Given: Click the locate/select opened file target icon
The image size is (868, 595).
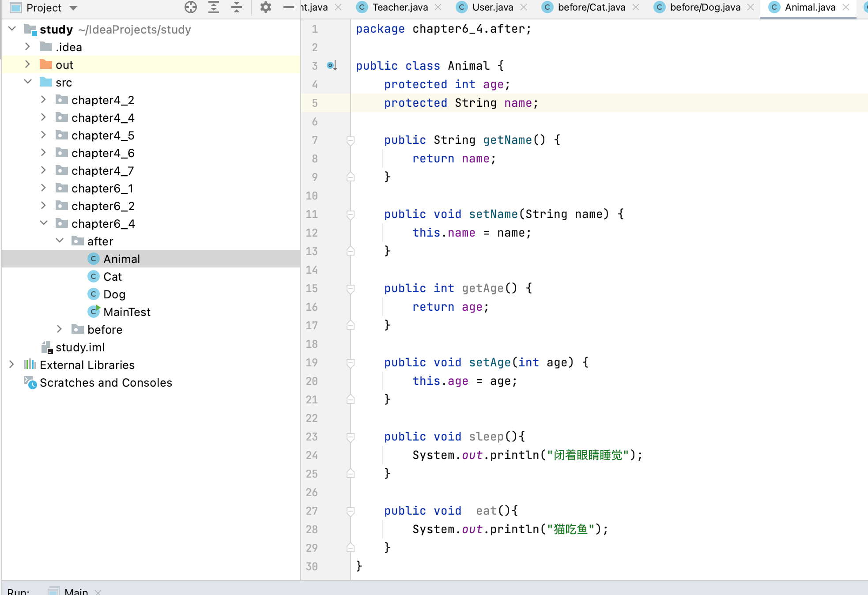Looking at the screenshot, I should click(x=191, y=7).
